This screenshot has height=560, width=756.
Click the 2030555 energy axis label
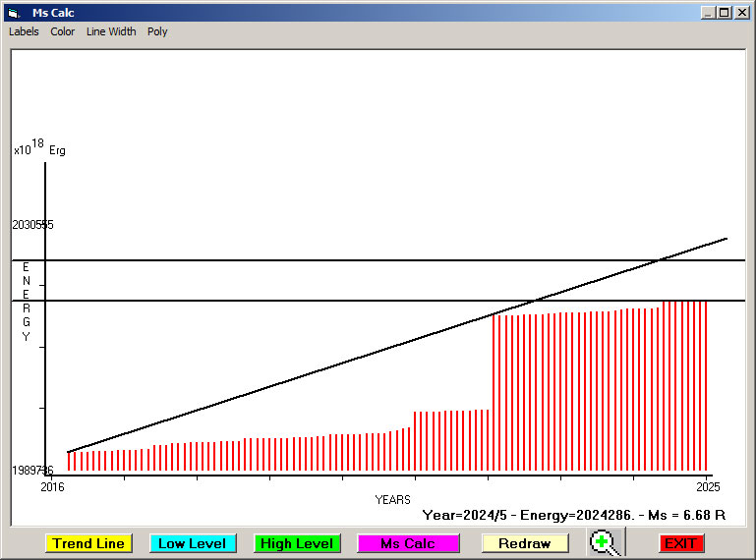(x=32, y=225)
